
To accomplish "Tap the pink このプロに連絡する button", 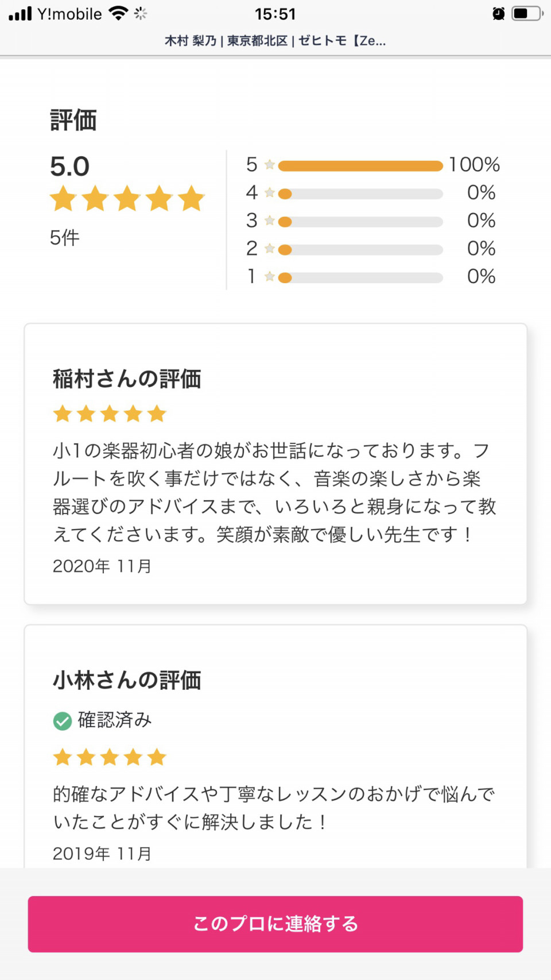I will pyautogui.click(x=275, y=924).
